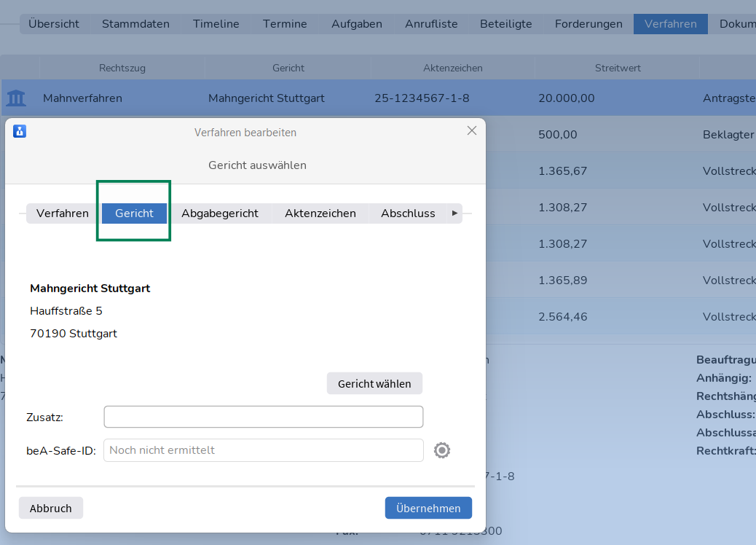Open the Übersicht main tab
Viewport: 756px width, 545px height.
54,24
